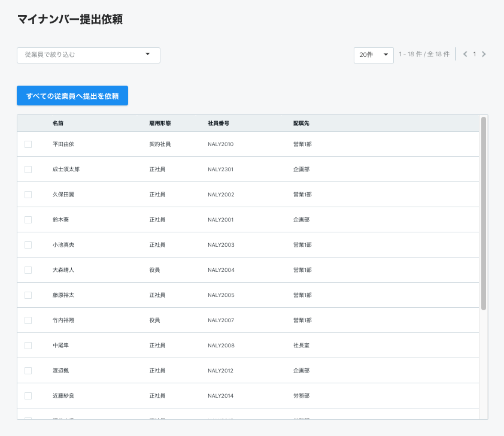504x436 pixels.
Task: Open the 20件 page size dropdown
Action: 374,55
